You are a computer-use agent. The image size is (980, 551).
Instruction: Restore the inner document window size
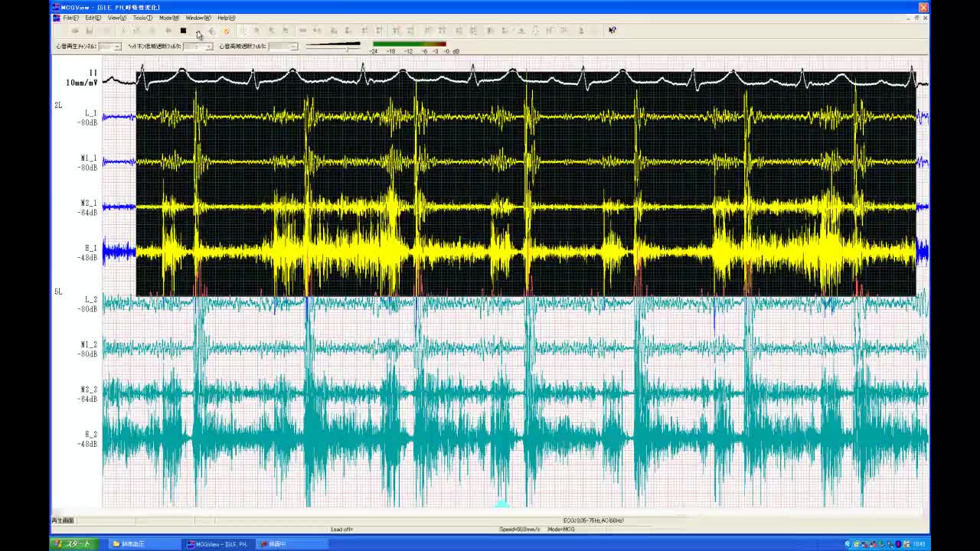tap(916, 18)
